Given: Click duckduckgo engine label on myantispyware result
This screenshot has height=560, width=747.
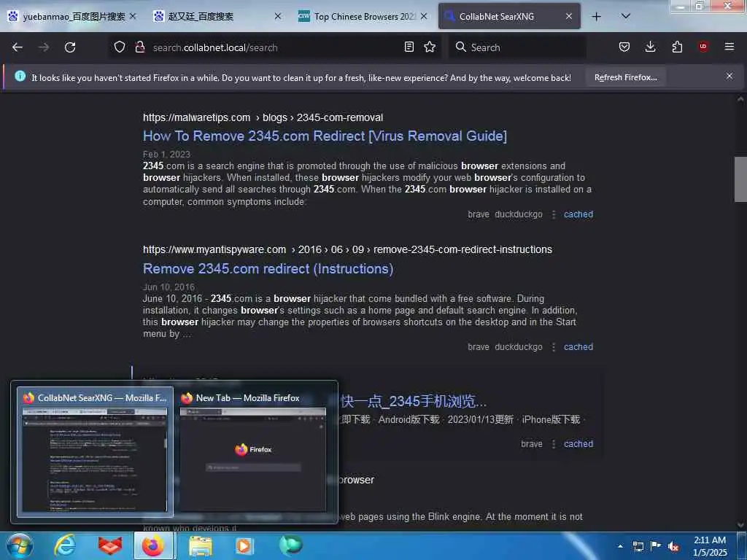Looking at the screenshot, I should pos(519,347).
